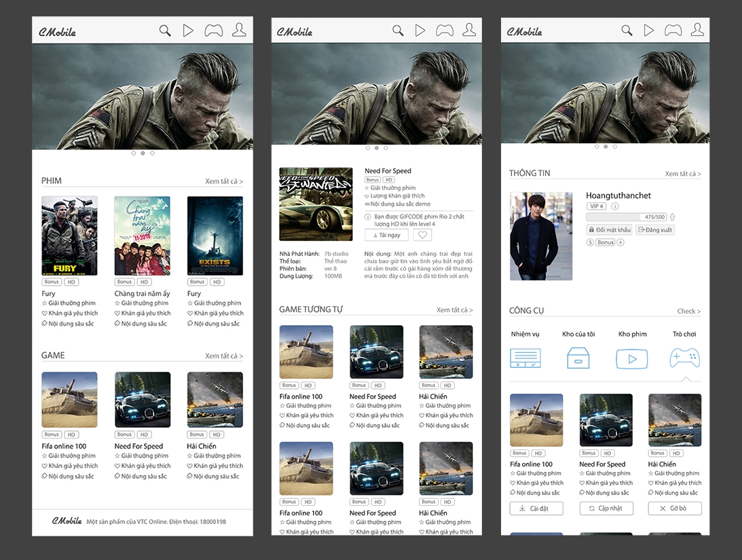Click Gỡ bỏ under Hải Chiến
The width and height of the screenshot is (742, 560).
675,508
